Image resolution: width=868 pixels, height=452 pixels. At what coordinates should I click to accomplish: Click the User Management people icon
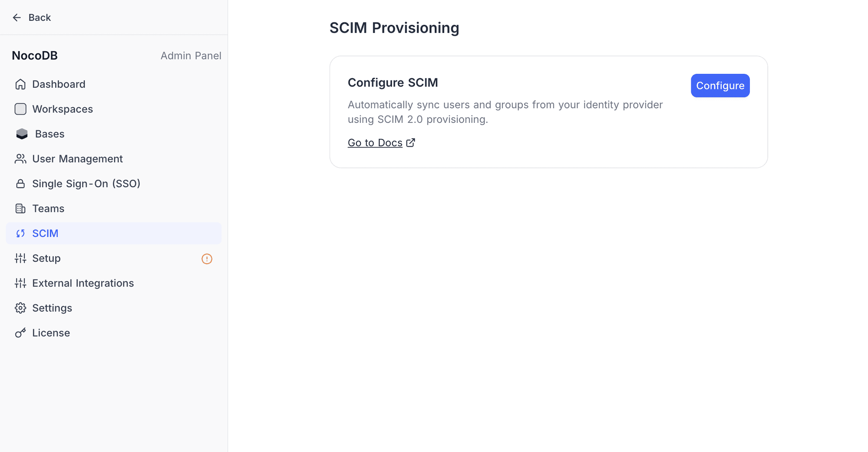(20, 158)
